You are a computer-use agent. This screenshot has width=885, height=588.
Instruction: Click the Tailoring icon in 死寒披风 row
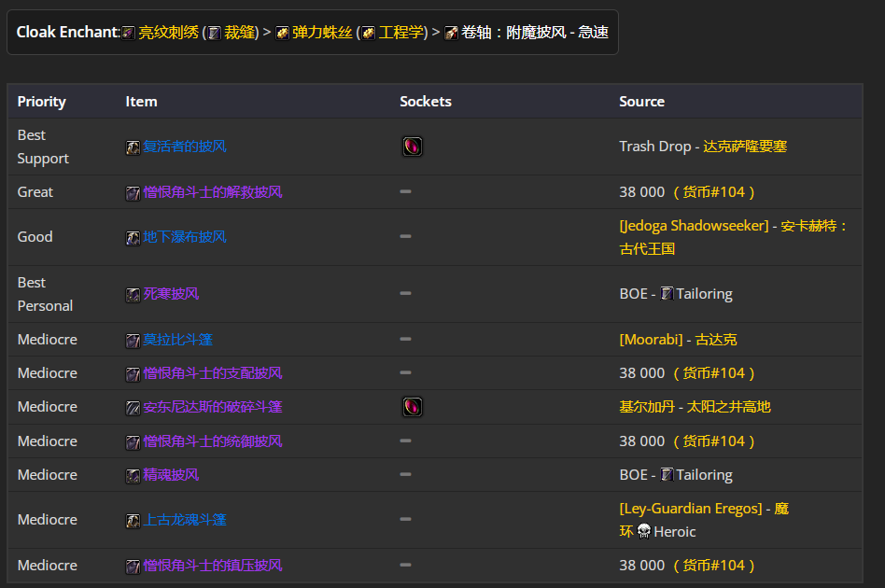(x=667, y=293)
